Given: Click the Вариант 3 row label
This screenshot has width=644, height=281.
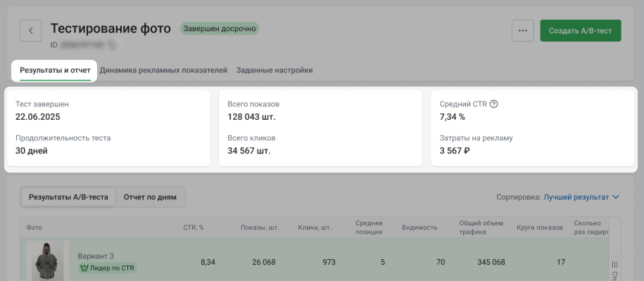Looking at the screenshot, I should [96, 256].
